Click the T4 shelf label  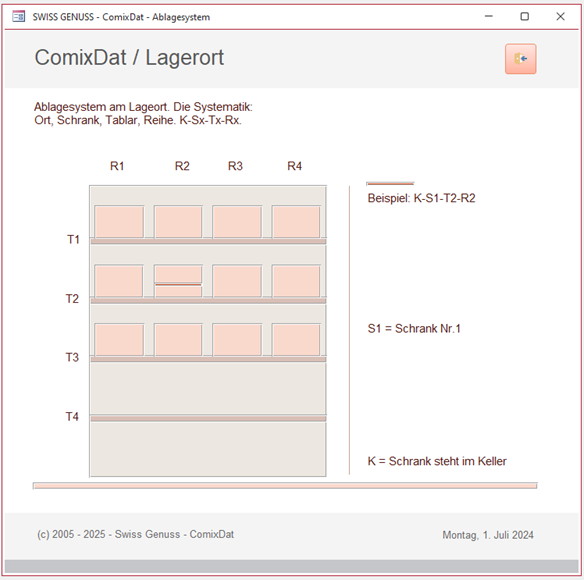(x=72, y=416)
